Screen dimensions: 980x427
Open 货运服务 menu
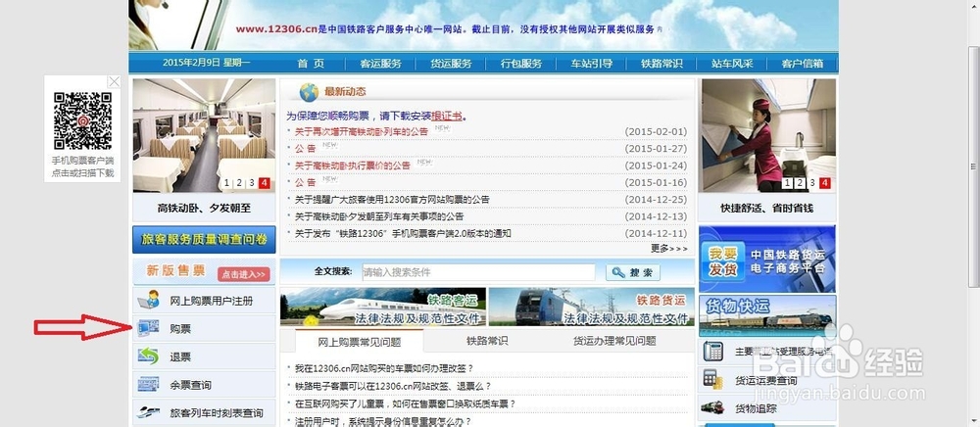coord(451,63)
